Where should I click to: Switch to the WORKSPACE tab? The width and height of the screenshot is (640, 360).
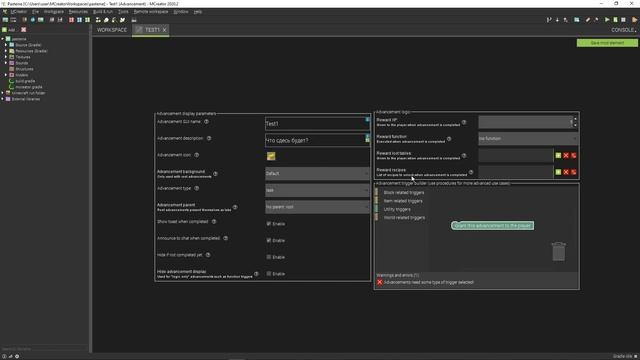pyautogui.click(x=112, y=30)
